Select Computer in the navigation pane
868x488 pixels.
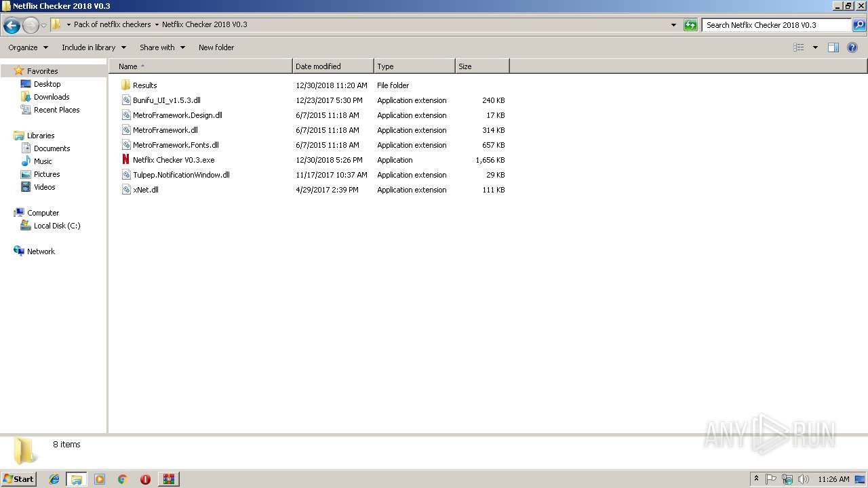point(43,213)
